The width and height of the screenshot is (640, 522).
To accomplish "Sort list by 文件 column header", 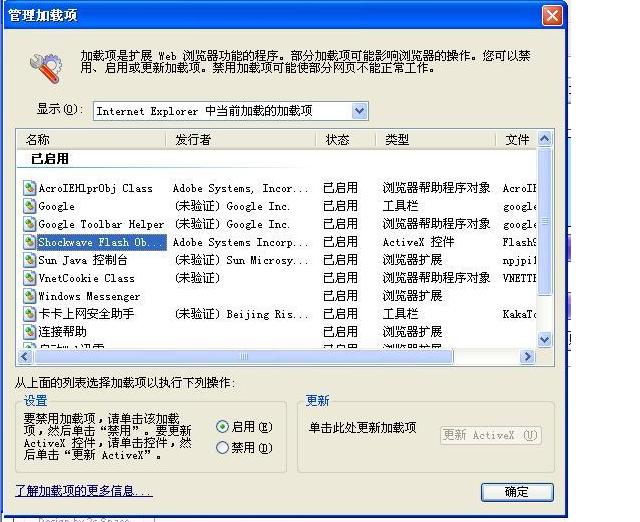I will coord(516,140).
